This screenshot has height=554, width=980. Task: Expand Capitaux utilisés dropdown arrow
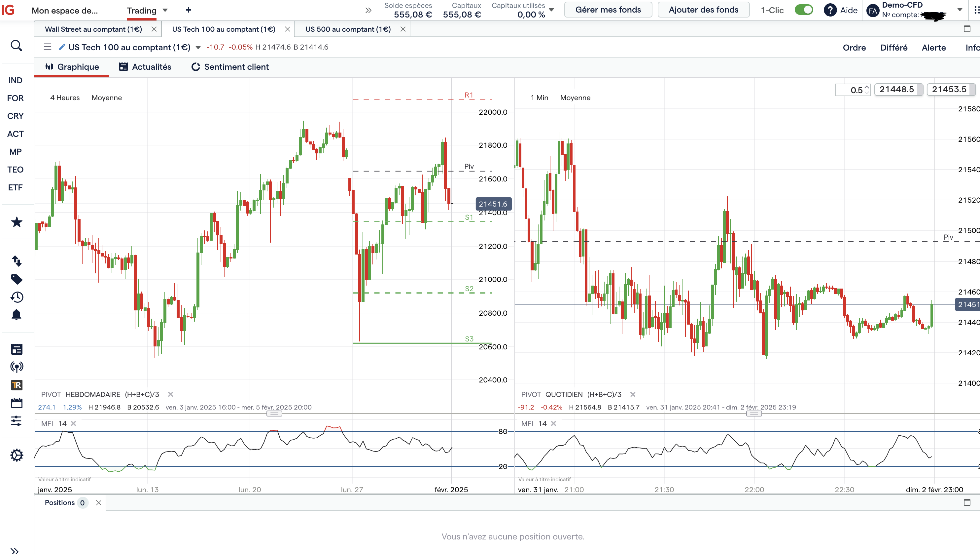point(552,10)
